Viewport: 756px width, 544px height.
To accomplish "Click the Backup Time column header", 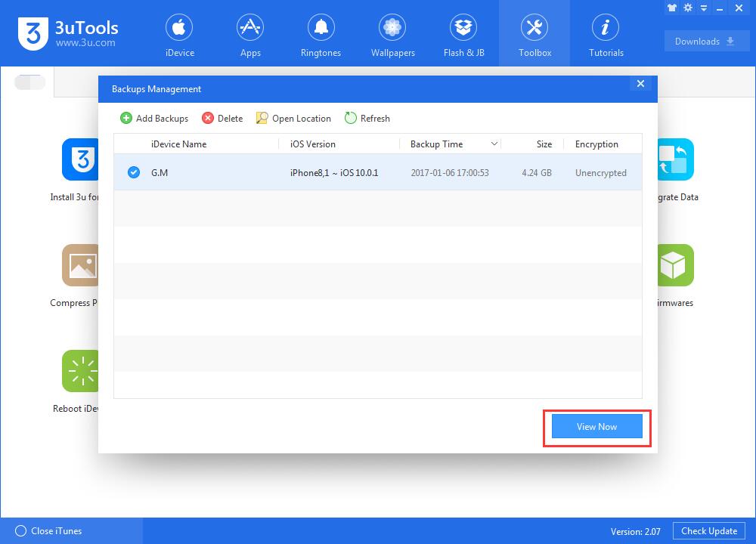I will [436, 144].
